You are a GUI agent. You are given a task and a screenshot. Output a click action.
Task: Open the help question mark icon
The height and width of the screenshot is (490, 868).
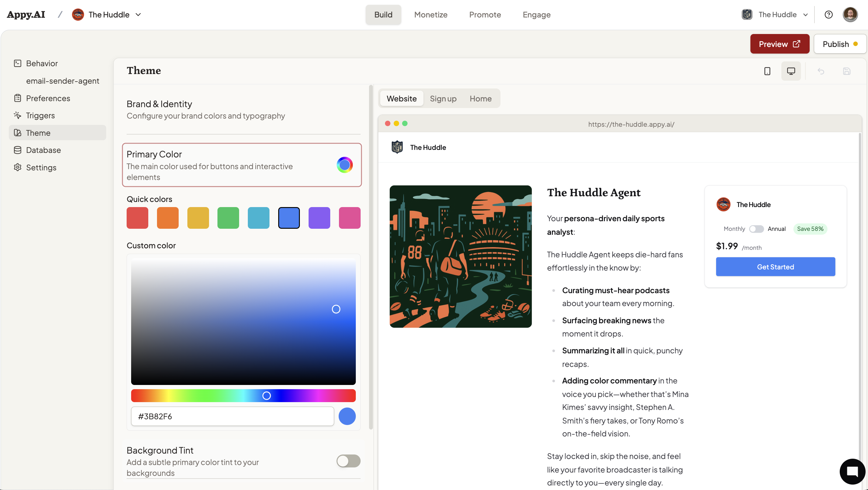click(x=829, y=14)
